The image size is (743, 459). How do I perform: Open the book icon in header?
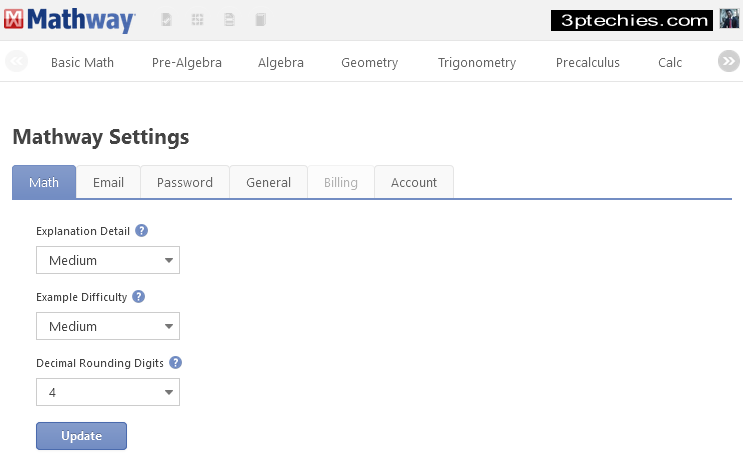(x=261, y=20)
